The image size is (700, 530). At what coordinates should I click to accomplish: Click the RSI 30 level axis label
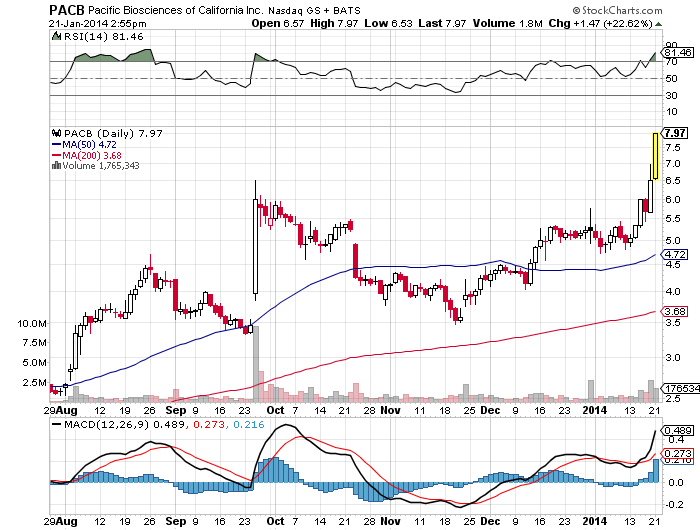[x=671, y=95]
